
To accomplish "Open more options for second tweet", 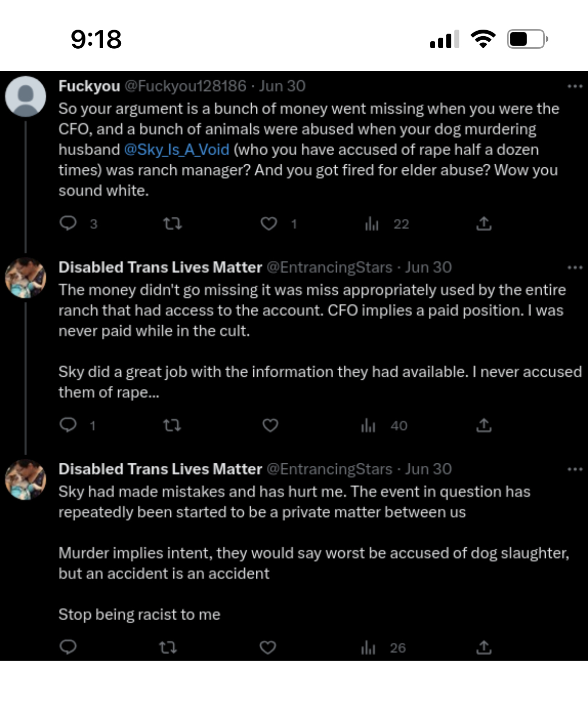I will pos(574,267).
